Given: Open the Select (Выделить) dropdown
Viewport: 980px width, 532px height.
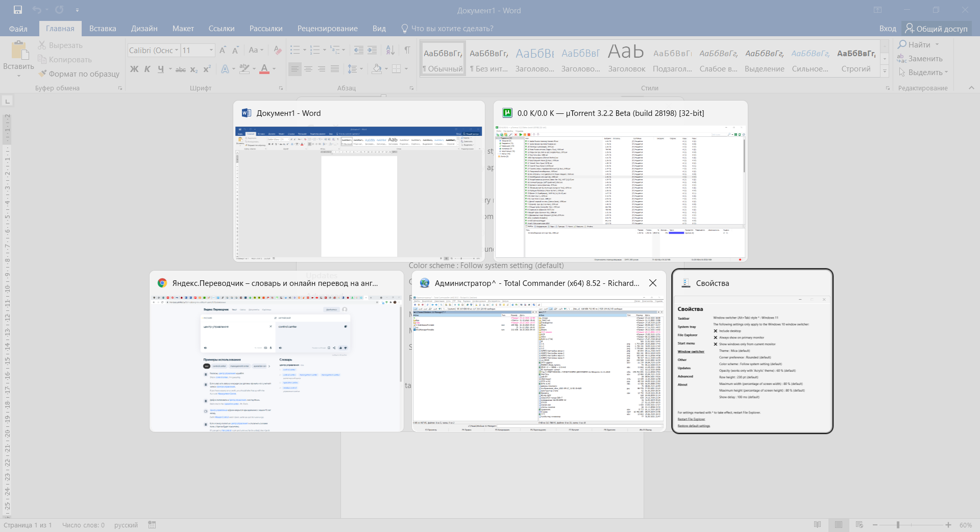Looking at the screenshot, I should tap(923, 72).
